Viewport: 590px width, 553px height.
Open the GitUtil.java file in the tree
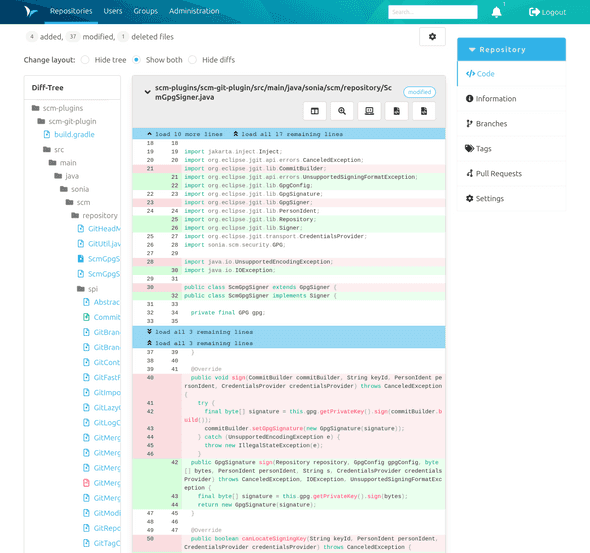click(x=99, y=243)
